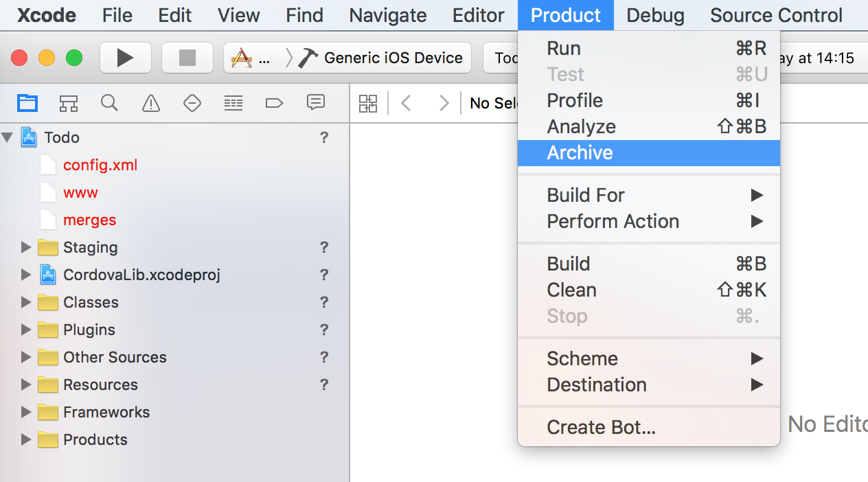
Task: Open the Find navigator magnifier icon
Action: click(x=109, y=104)
